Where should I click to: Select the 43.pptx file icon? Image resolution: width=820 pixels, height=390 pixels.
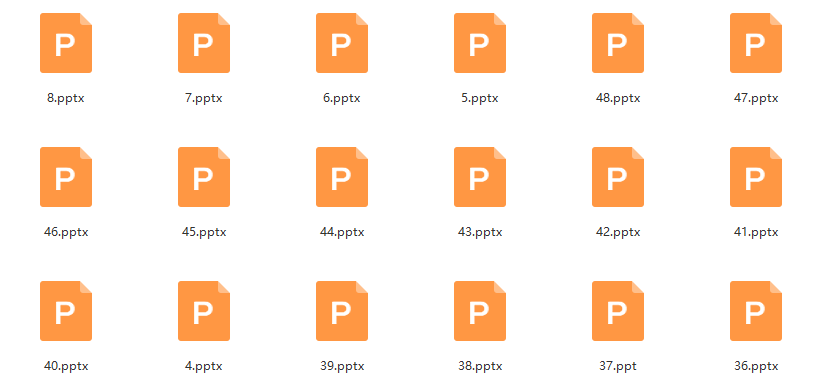480,177
